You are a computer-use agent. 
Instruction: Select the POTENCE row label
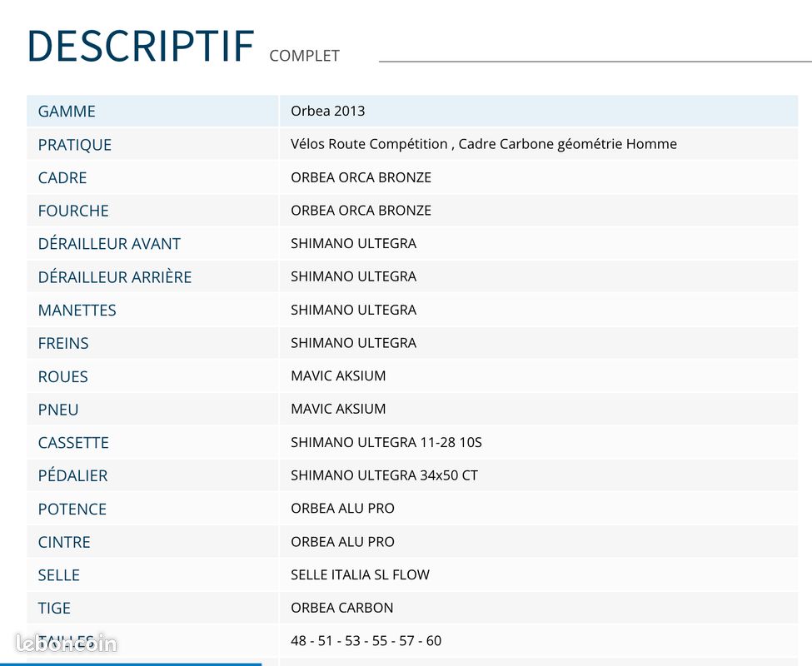tap(72, 509)
